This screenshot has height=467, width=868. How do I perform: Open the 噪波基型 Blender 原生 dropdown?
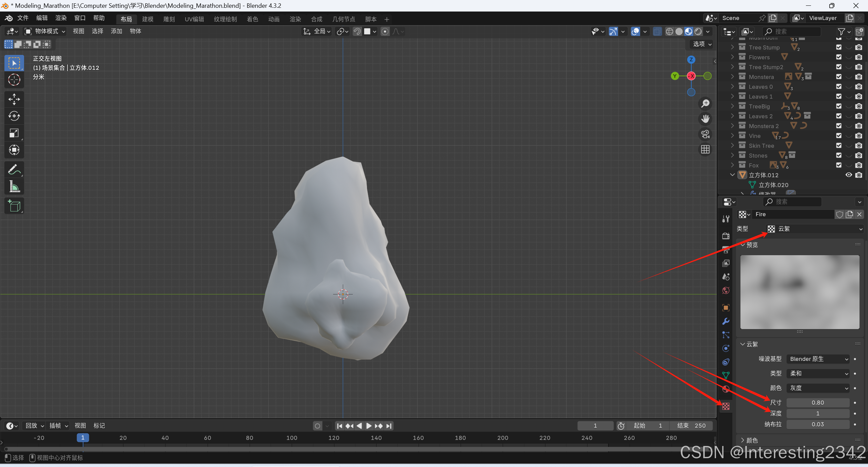pos(818,359)
